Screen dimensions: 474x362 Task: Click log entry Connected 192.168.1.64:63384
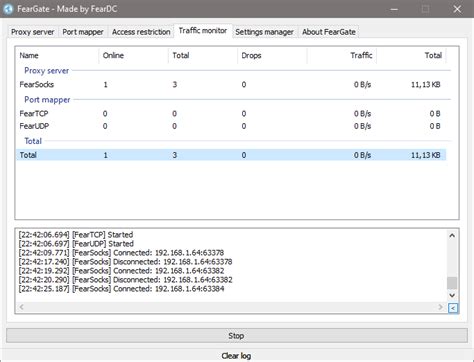121,289
